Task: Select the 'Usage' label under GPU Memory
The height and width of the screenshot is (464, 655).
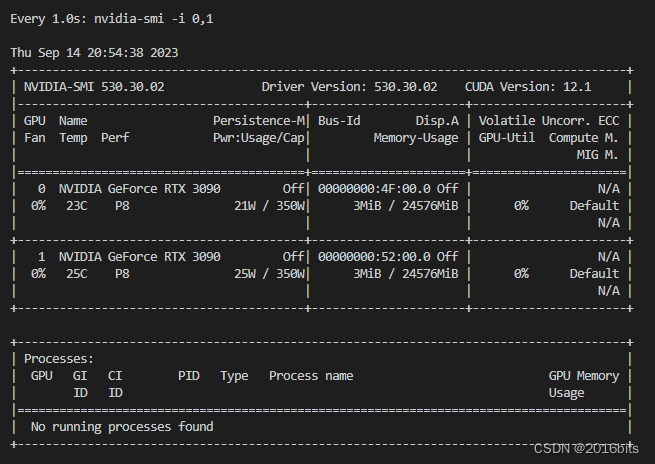Action: pos(566,393)
